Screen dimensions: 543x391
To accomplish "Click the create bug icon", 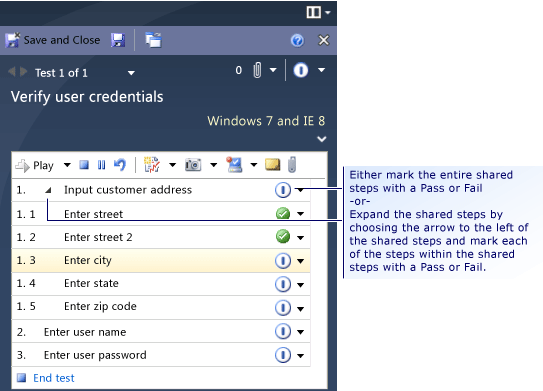I will click(x=152, y=165).
